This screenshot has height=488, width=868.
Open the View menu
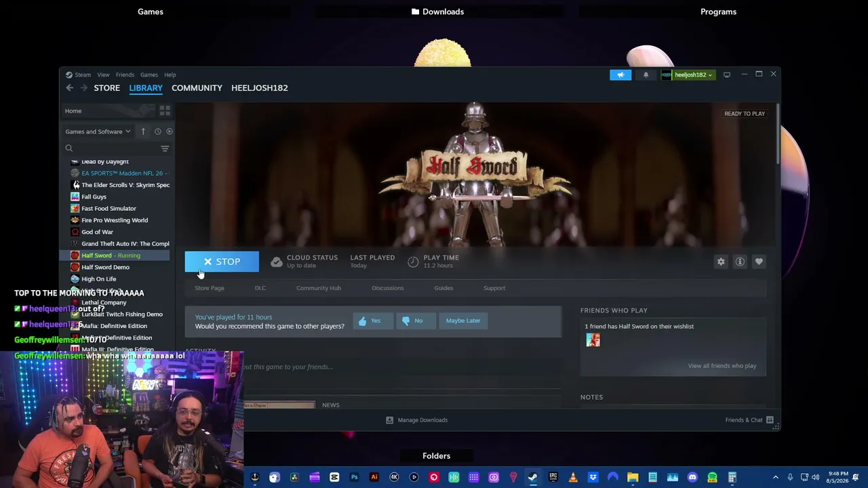[x=103, y=75]
